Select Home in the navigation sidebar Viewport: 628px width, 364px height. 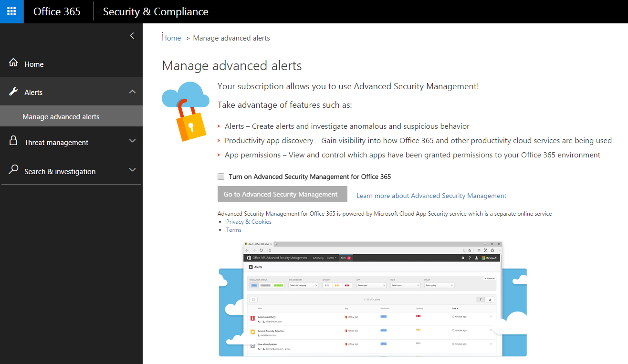click(x=34, y=63)
